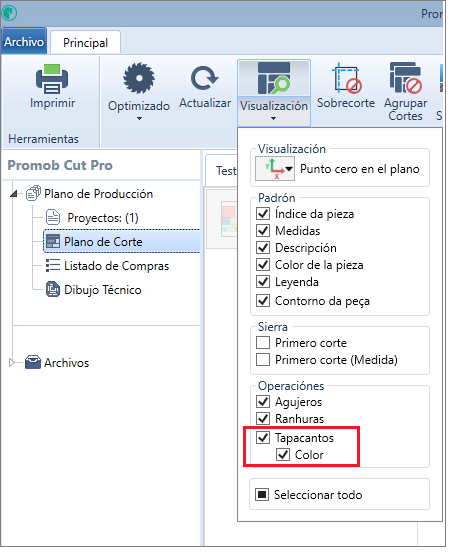
Task: Select Listado de Compras in the tree
Action: (x=116, y=266)
